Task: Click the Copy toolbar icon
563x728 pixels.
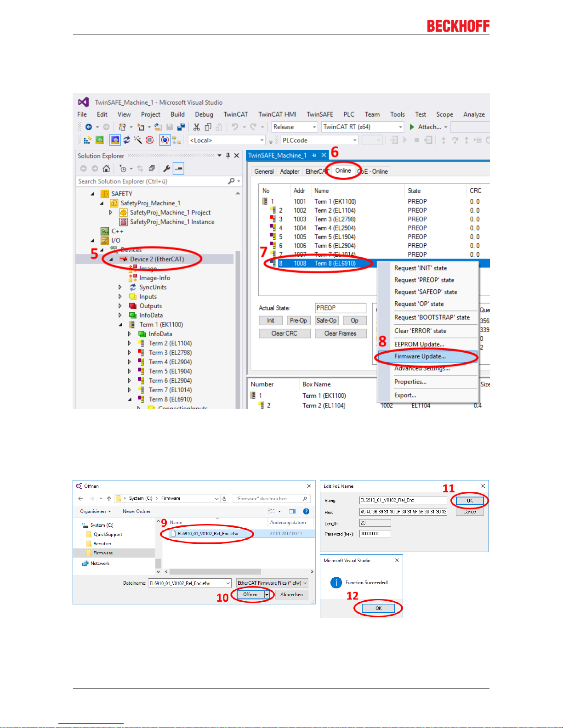Action: [208, 127]
